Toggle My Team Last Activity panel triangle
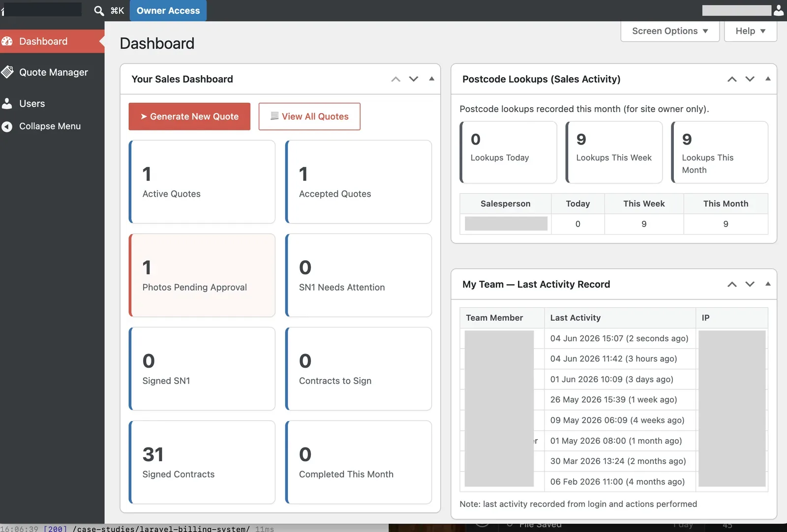The height and width of the screenshot is (532, 787). click(x=768, y=284)
